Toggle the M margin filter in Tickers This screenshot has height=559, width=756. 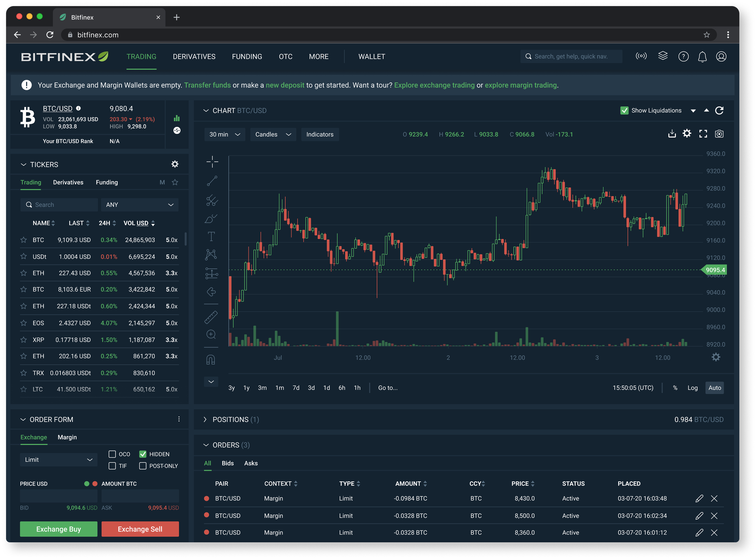[x=162, y=182]
